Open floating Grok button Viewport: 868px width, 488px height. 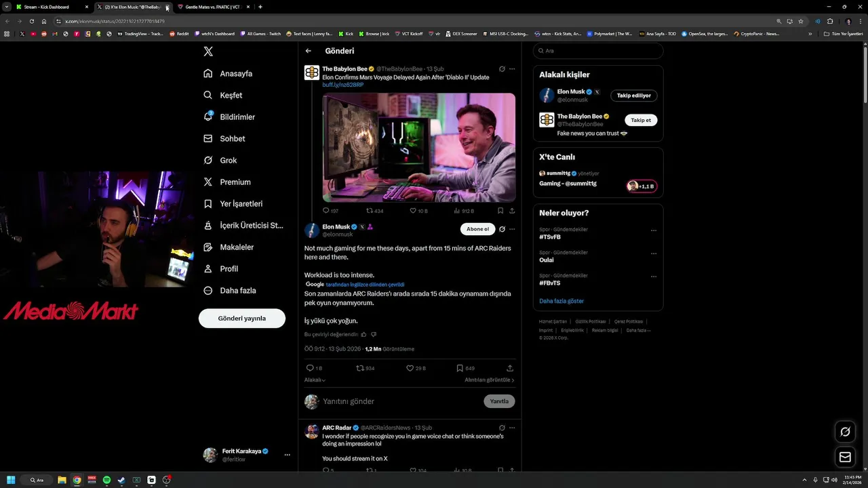[x=845, y=432]
